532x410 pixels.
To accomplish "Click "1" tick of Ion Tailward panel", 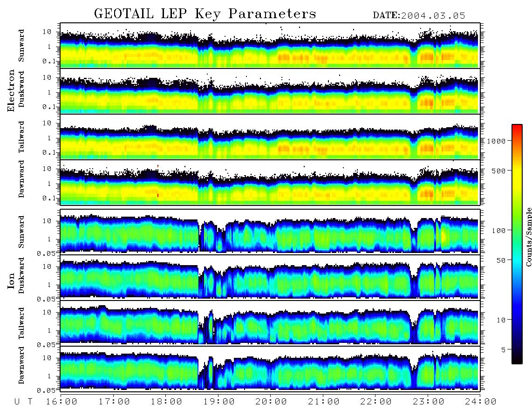I will pos(49,331).
